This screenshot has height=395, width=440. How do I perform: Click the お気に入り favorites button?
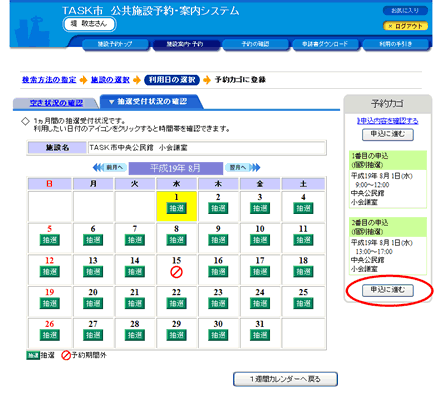[405, 10]
